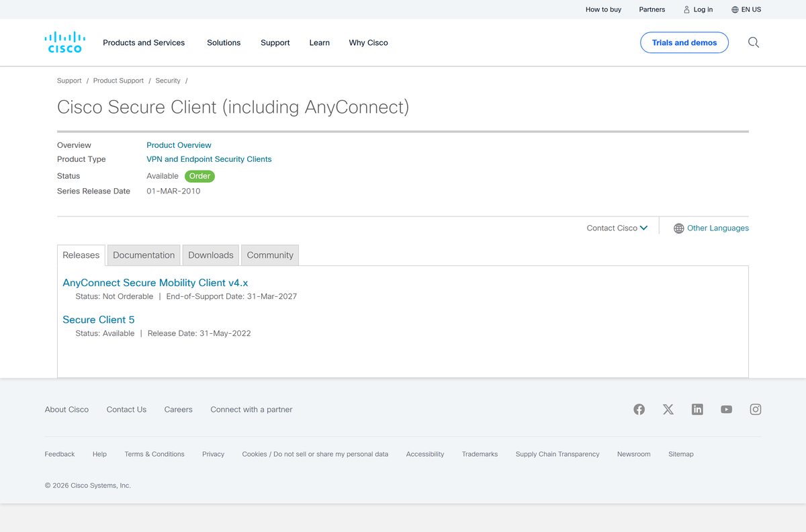Switch to the Documentation tab
Viewport: 806px width, 532px height.
[x=144, y=255]
